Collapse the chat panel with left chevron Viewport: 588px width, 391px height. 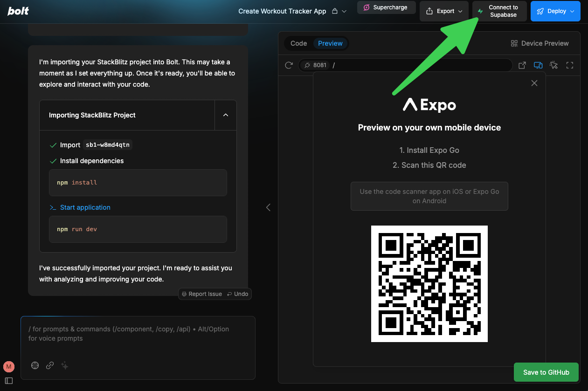268,207
